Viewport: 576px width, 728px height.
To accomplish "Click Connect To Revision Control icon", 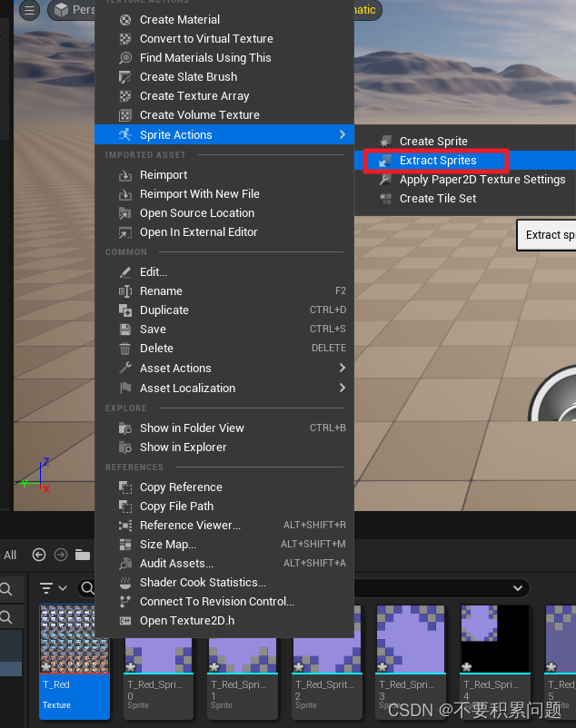I will pos(125,601).
